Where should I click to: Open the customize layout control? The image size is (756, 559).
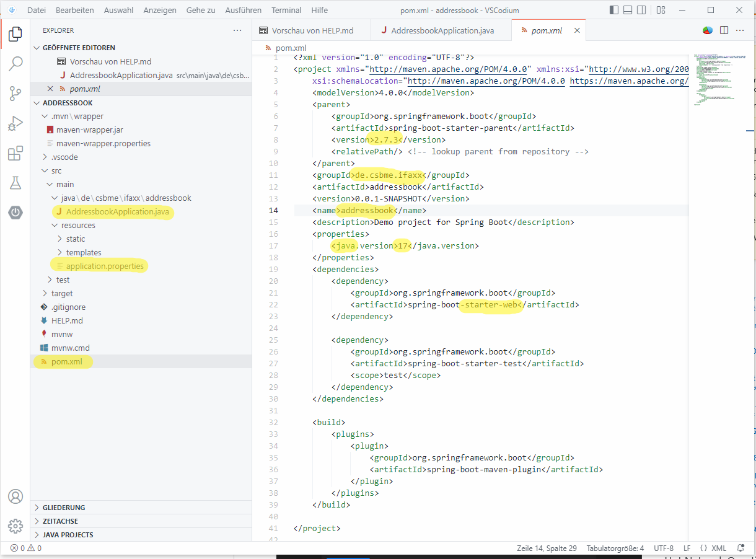coord(661,10)
